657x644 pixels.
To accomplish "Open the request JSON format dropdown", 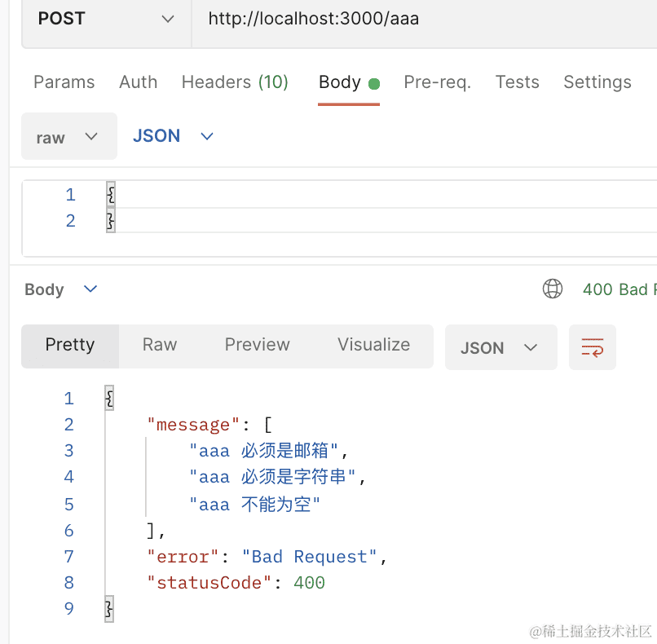I will click(173, 136).
